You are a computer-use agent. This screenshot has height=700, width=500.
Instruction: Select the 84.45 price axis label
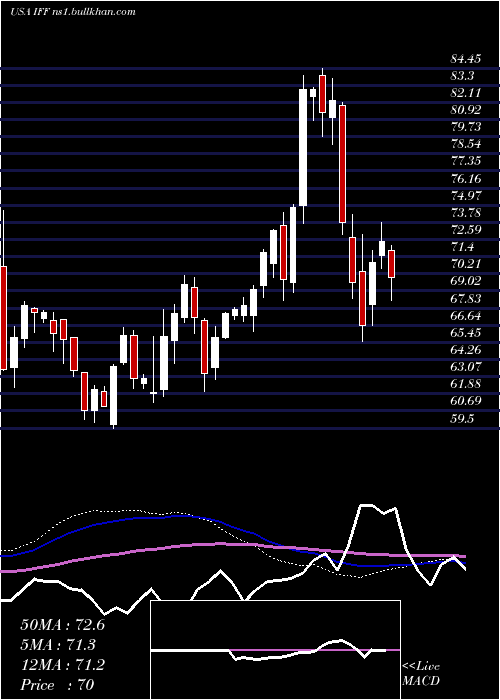pos(466,59)
